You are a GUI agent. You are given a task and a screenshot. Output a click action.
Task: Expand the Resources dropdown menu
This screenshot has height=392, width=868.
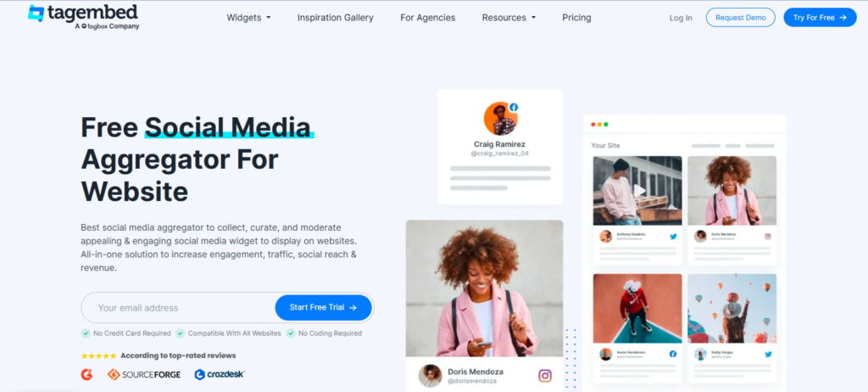(x=509, y=18)
